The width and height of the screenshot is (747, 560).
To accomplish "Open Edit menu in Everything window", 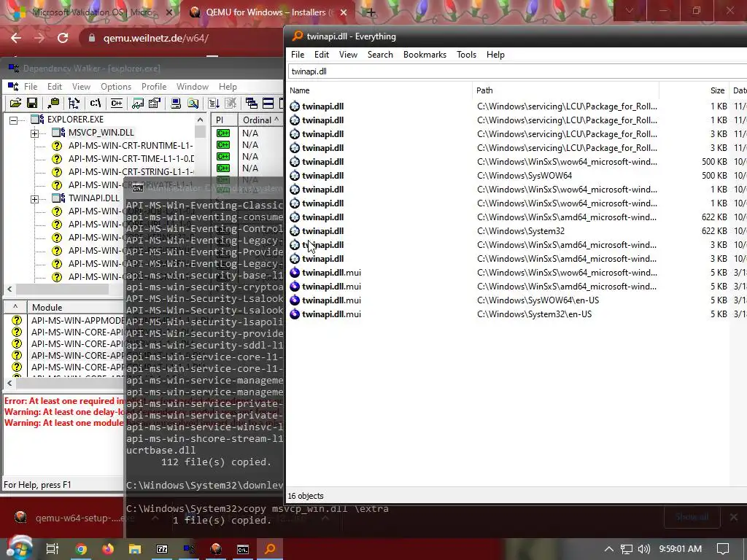I will pos(322,55).
